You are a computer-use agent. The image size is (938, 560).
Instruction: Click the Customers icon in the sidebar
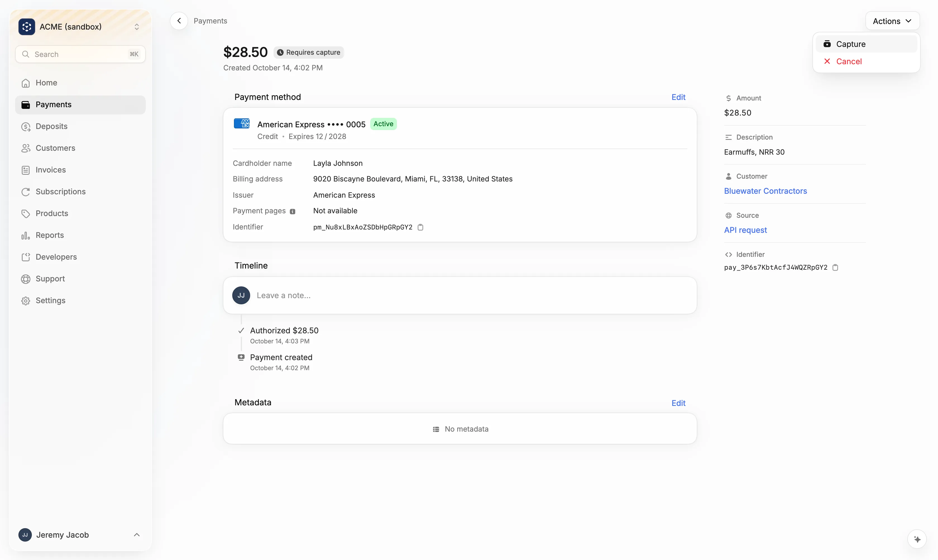pos(26,148)
